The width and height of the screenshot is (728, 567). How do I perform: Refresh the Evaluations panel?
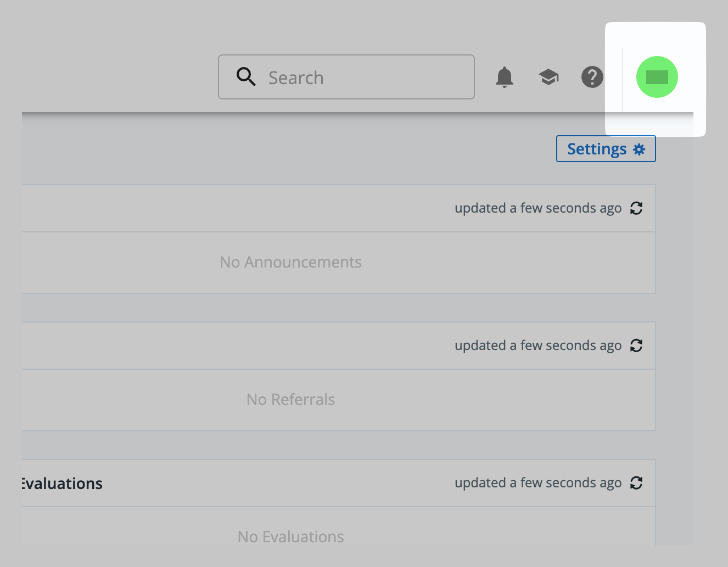click(x=636, y=483)
